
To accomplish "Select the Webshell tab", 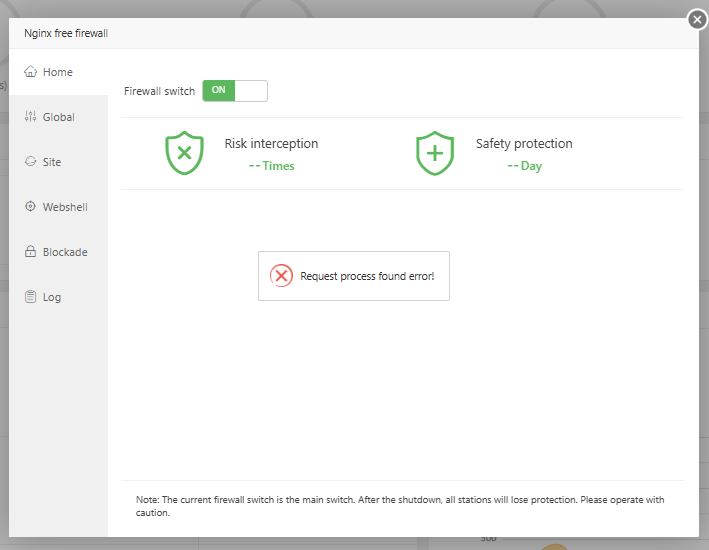I will (65, 207).
